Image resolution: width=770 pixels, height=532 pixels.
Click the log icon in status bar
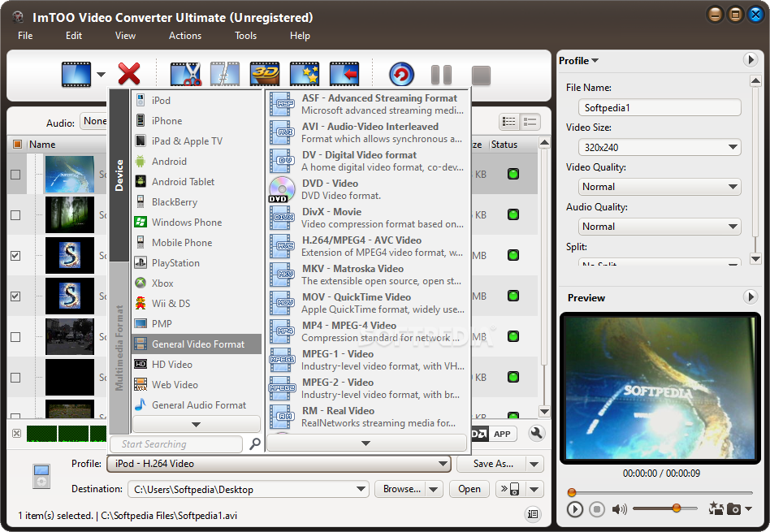tap(533, 514)
